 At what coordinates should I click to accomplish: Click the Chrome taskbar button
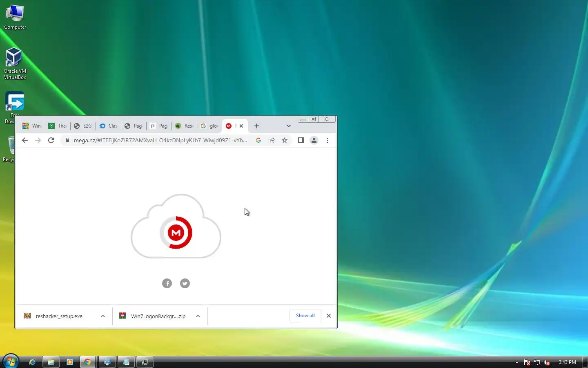(87, 362)
